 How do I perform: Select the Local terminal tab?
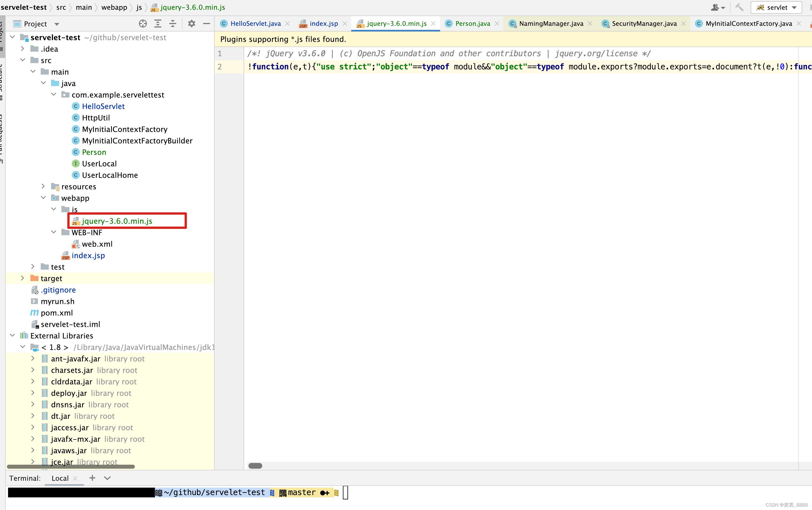coord(60,478)
